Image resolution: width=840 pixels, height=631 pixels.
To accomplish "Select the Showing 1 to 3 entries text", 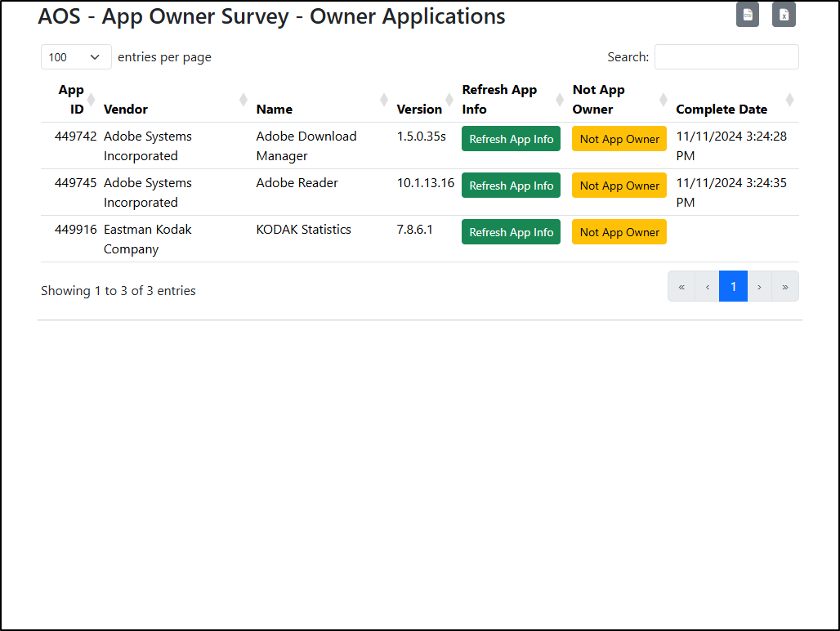I will [x=118, y=291].
